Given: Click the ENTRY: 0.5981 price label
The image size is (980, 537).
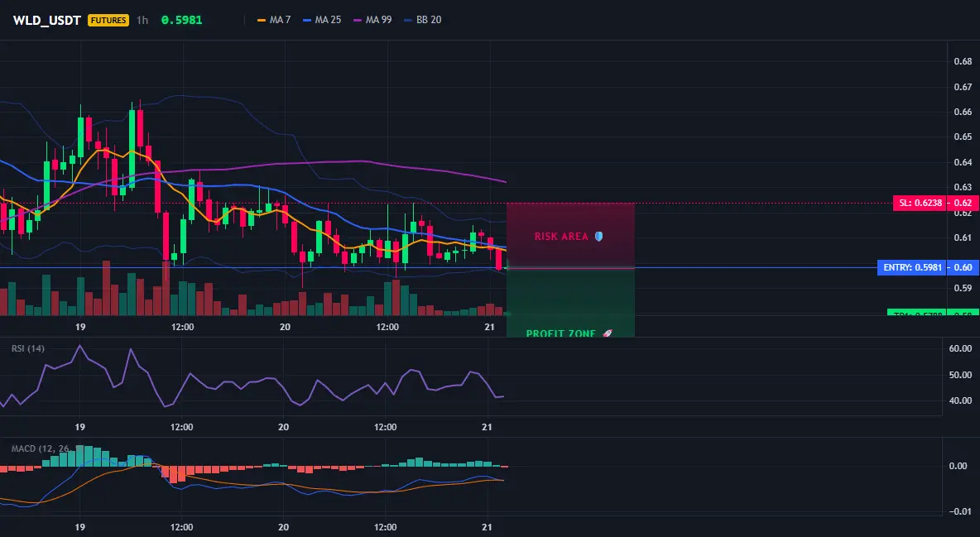Looking at the screenshot, I should 911,267.
